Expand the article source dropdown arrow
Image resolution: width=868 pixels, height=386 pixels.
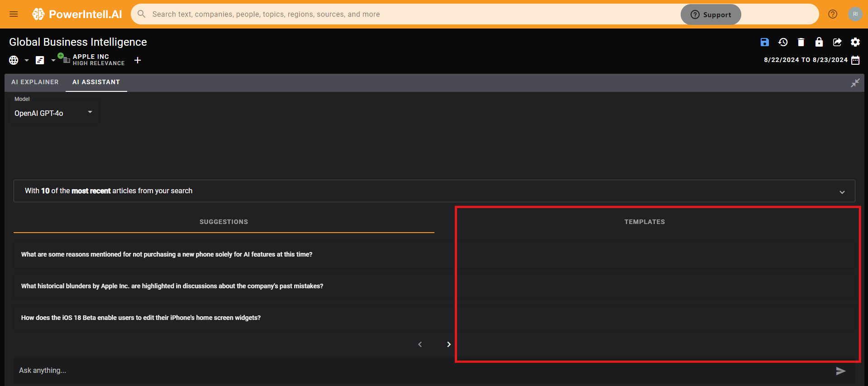tap(53, 60)
